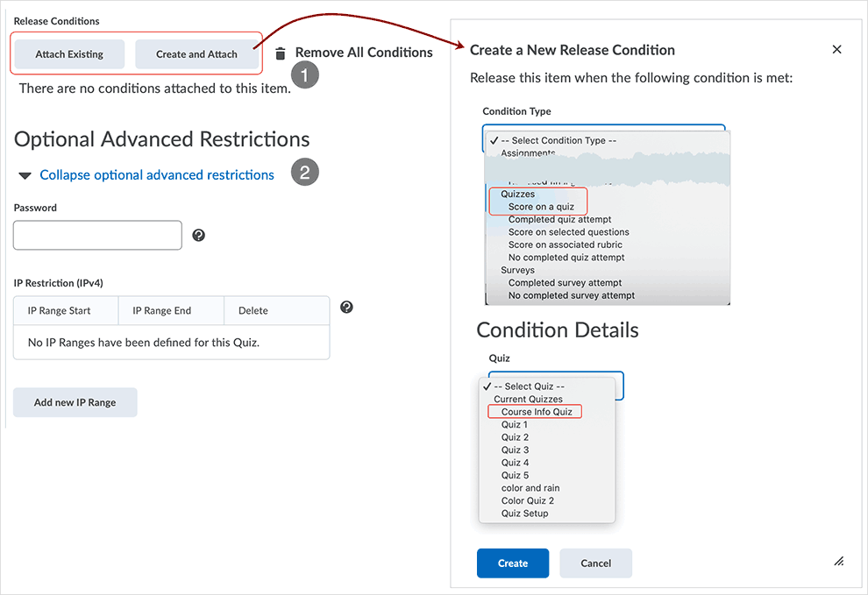Select 'Quiz 2' from quiz list
The width and height of the screenshot is (868, 595).
tap(515, 437)
